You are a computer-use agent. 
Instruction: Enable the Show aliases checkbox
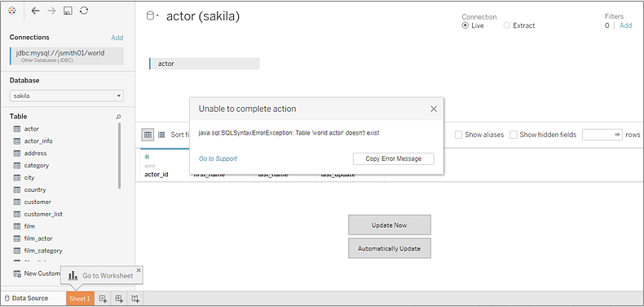click(459, 135)
